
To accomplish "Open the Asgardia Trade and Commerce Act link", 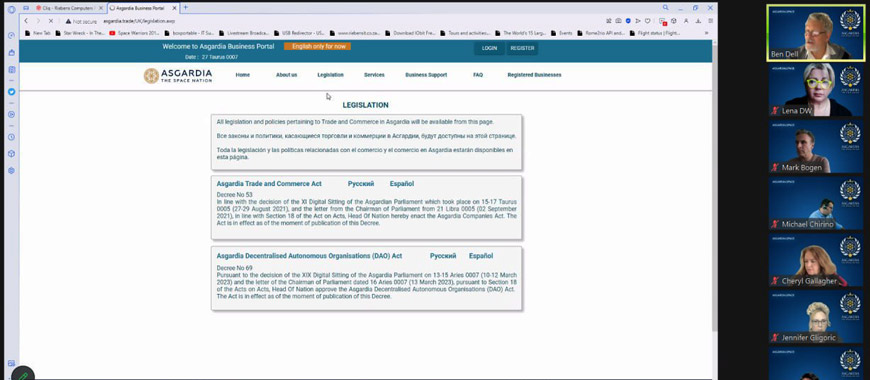I will (x=269, y=184).
